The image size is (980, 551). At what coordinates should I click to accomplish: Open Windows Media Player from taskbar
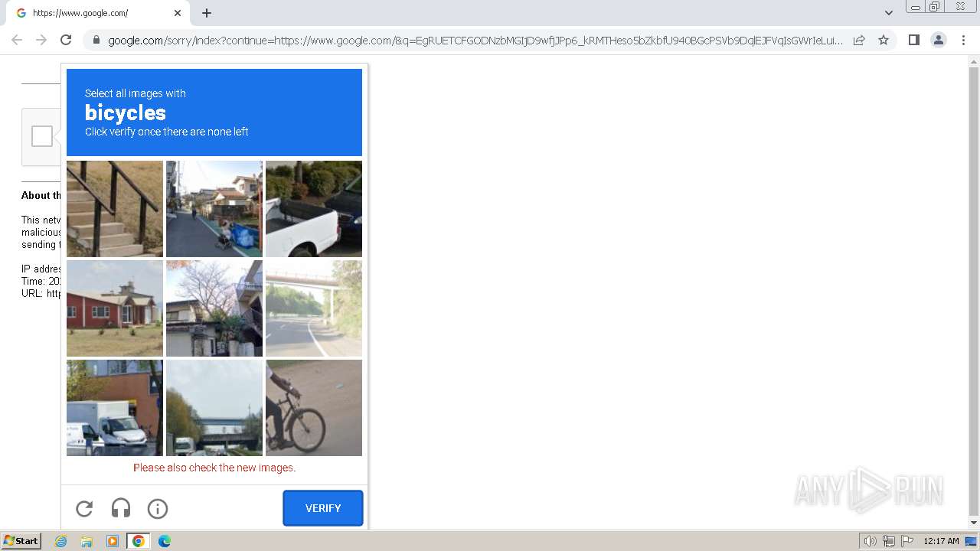tap(113, 541)
